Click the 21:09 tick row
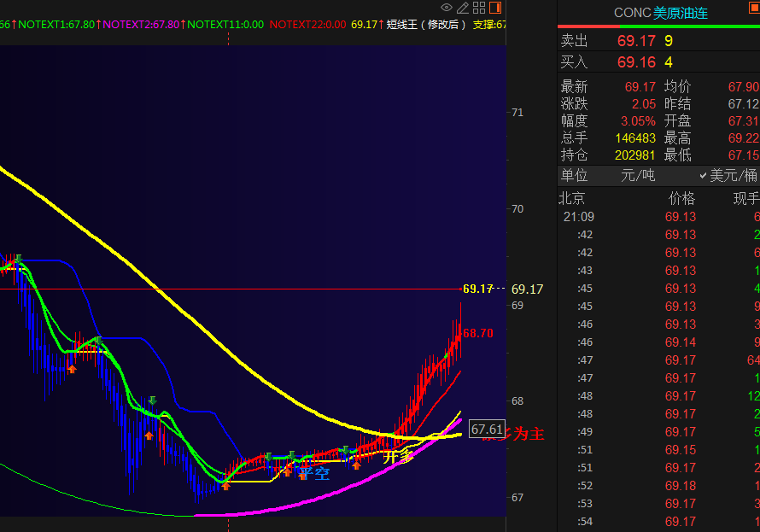The width and height of the screenshot is (760, 532). pyautogui.click(x=658, y=217)
